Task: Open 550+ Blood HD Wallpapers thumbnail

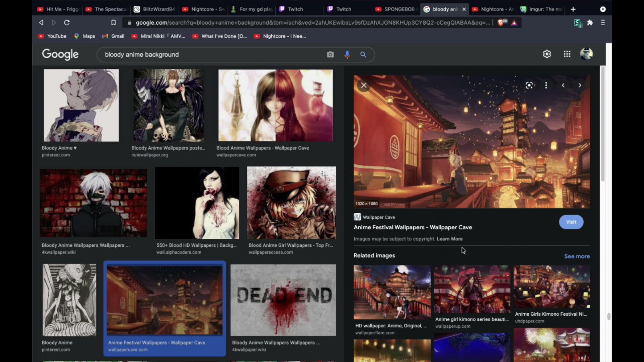Action: [x=197, y=203]
